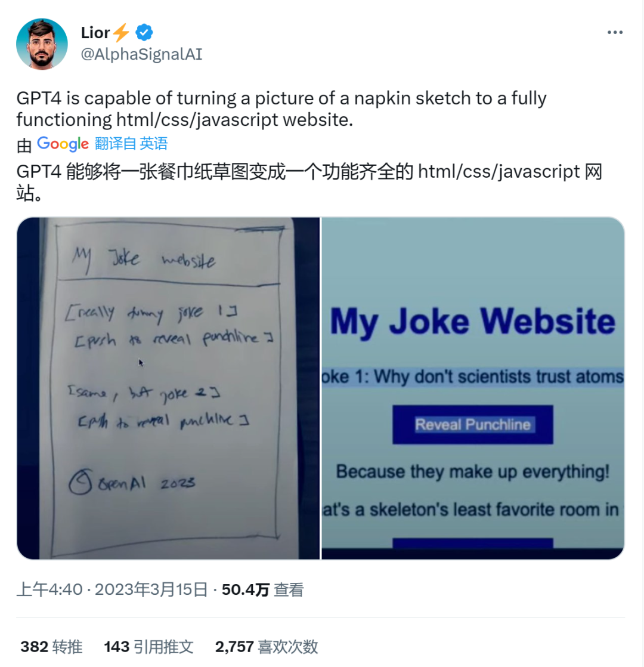
Task: Show the 143 引用推文 quote tweets
Action: 149,647
